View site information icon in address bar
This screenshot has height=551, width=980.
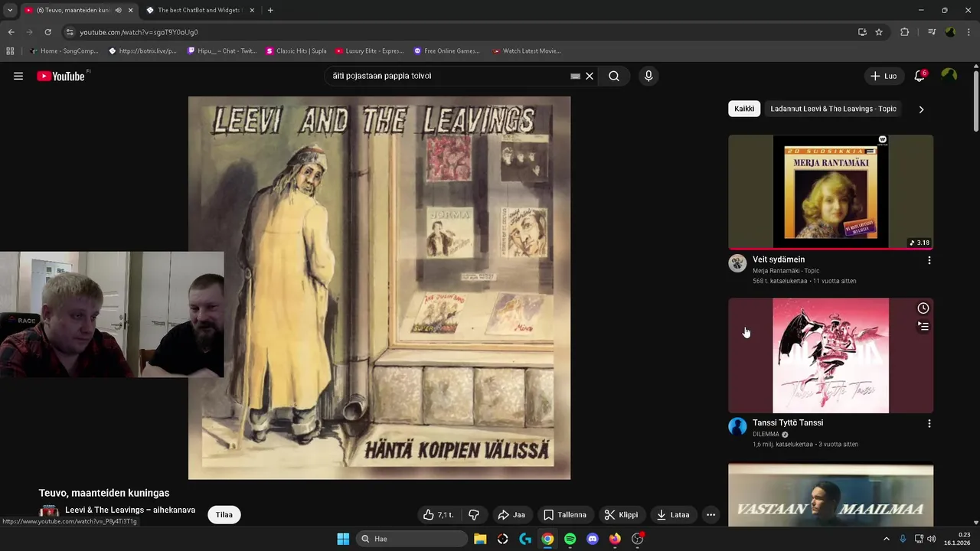pyautogui.click(x=70, y=32)
